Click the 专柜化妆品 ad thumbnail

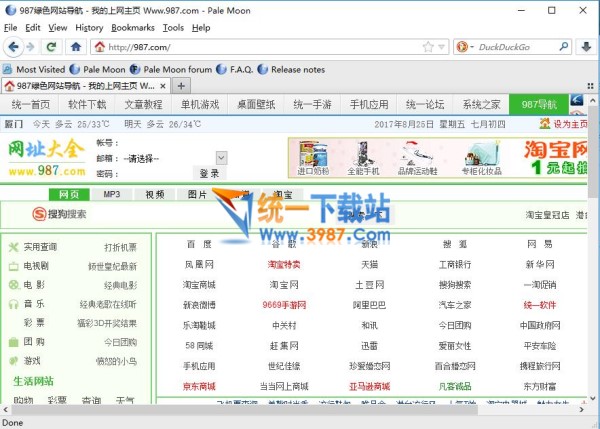click(x=481, y=158)
